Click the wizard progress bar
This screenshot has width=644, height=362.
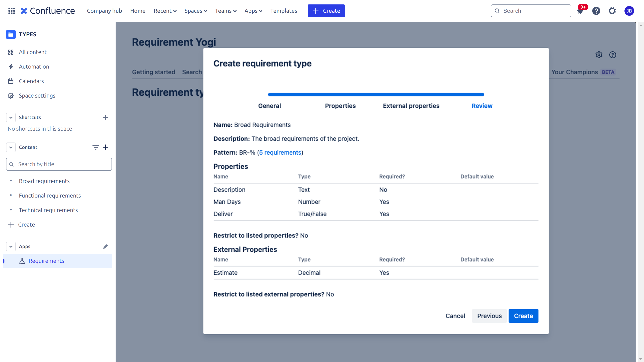[375, 94]
